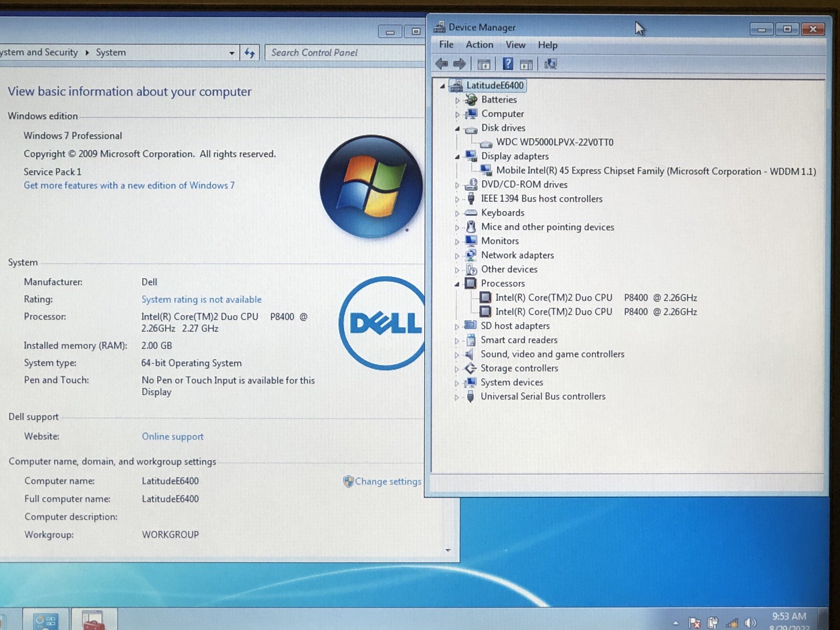Open the Online support link
The image size is (840, 630).
173,436
